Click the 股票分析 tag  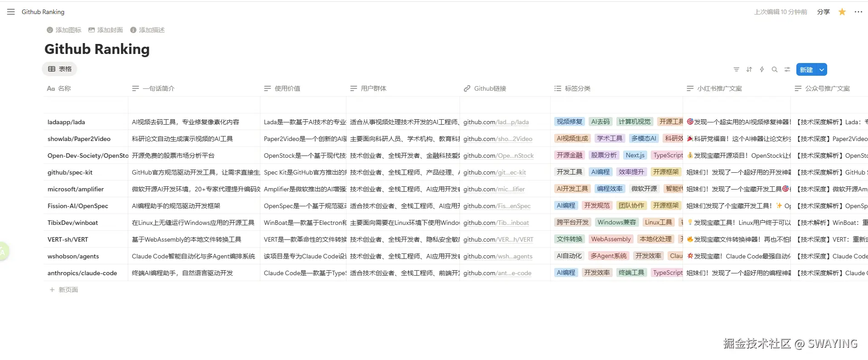tap(604, 155)
